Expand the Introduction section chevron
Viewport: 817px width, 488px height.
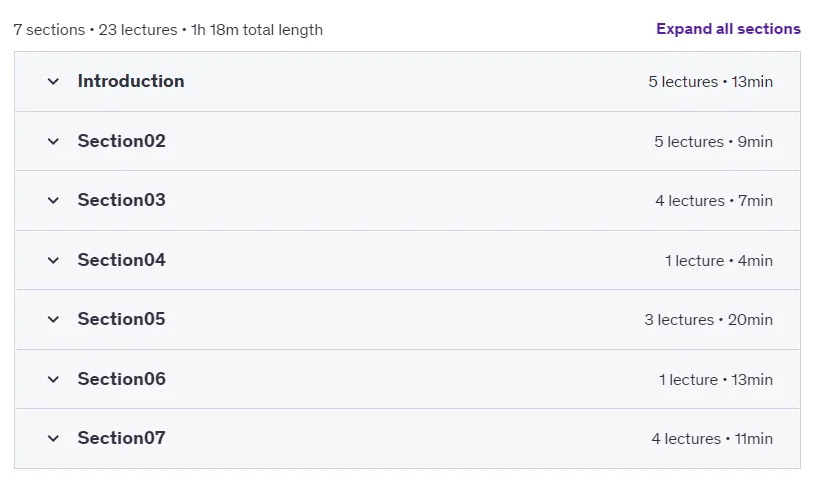coord(53,81)
